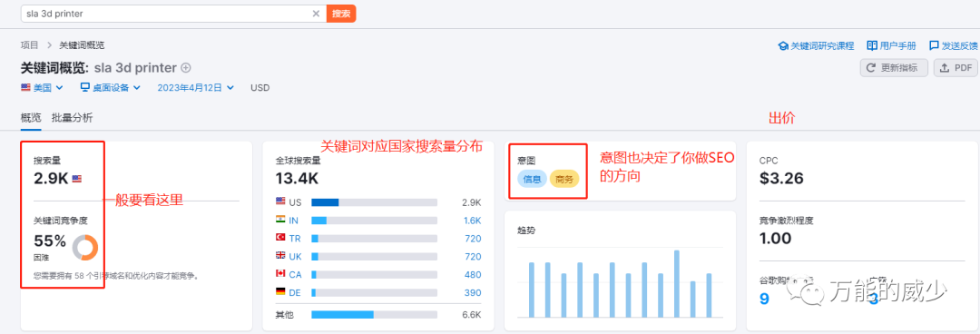
Task: Open the 关键词研究课程 link
Action: click(816, 45)
